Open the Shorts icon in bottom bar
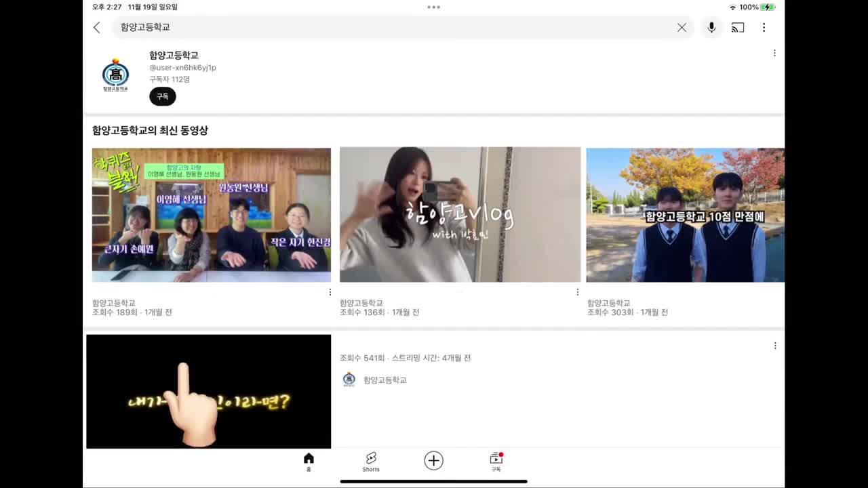This screenshot has width=868, height=488. pyautogui.click(x=371, y=460)
